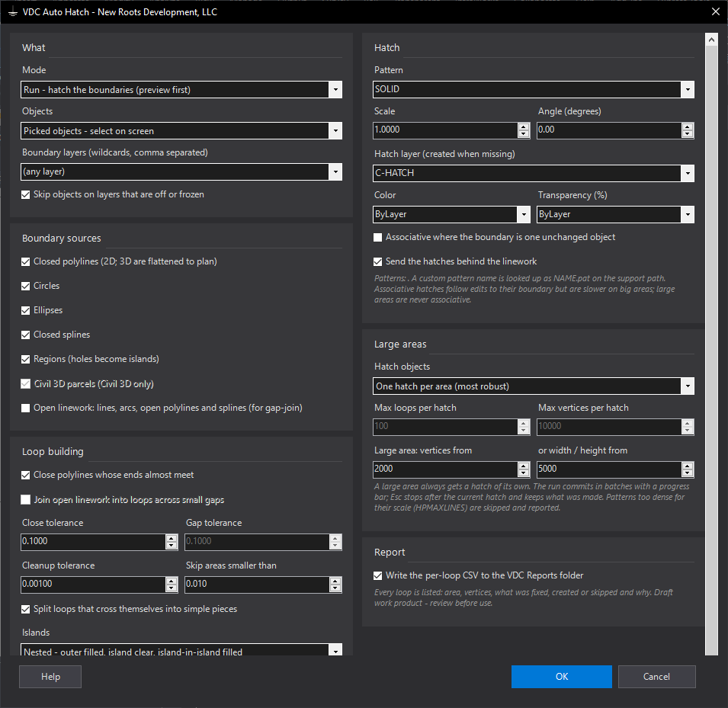This screenshot has width=728, height=708.
Task: Toggle Civil 3D parcels checkbox
Action: tap(26, 384)
